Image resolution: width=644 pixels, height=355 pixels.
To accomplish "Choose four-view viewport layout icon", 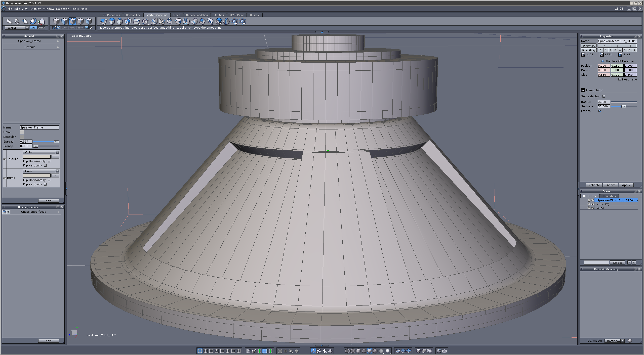I will click(x=206, y=351).
